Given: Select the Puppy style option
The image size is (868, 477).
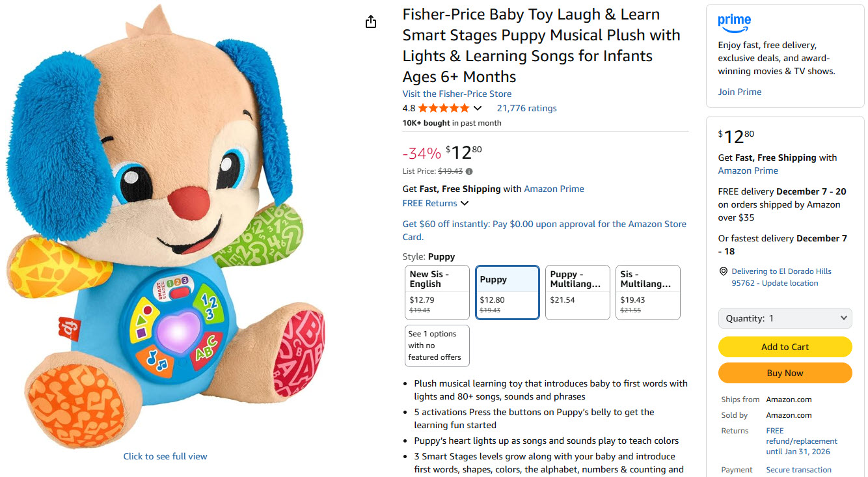Looking at the screenshot, I should (507, 292).
